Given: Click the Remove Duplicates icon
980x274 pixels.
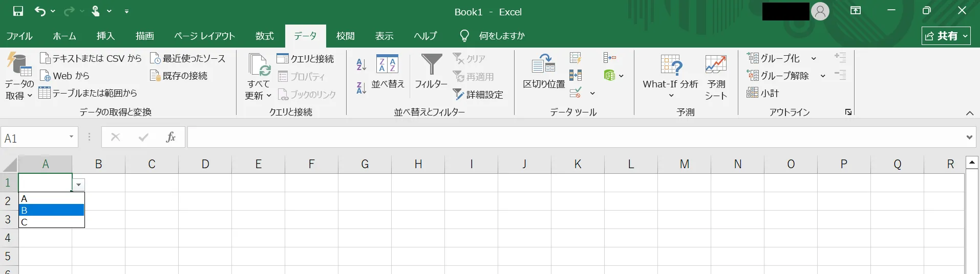Looking at the screenshot, I should (x=576, y=76).
